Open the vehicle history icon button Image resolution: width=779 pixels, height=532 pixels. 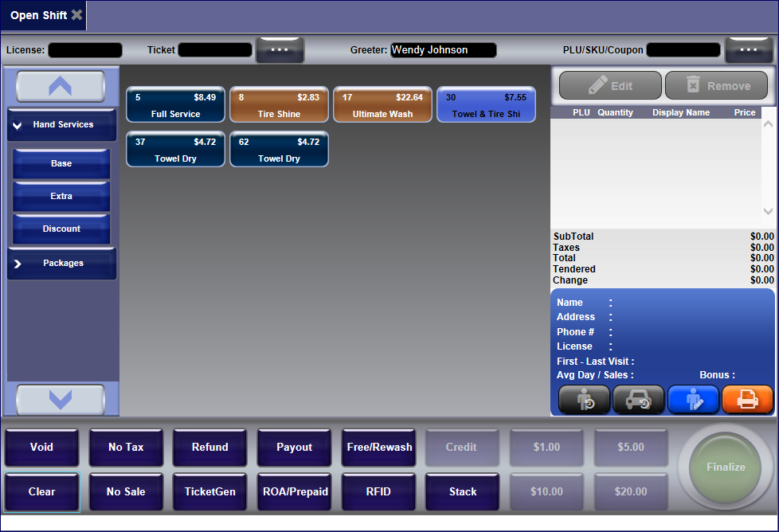(638, 399)
